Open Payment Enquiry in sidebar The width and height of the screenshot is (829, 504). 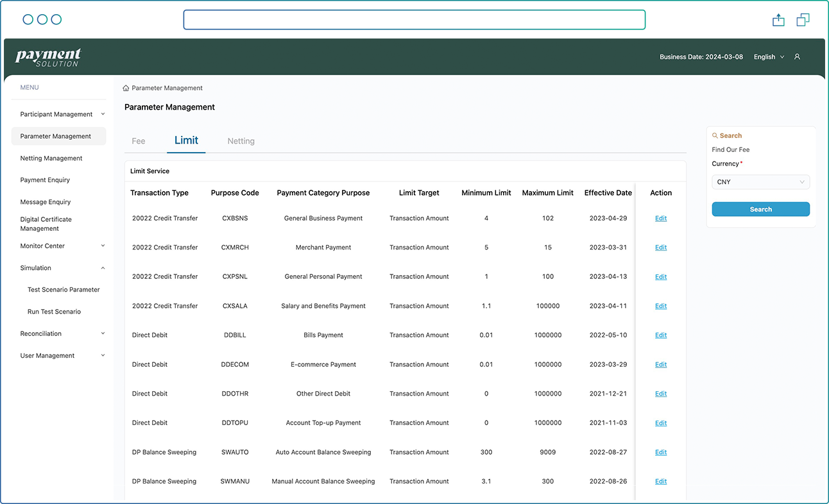pyautogui.click(x=45, y=180)
